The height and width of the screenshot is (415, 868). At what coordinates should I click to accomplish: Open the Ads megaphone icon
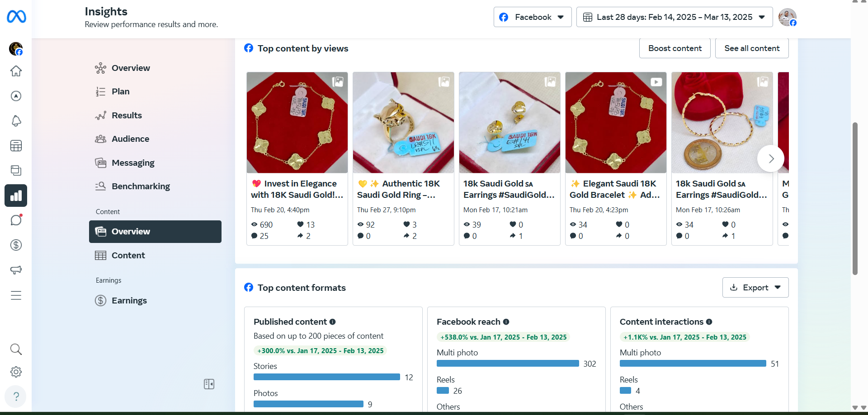(x=16, y=270)
